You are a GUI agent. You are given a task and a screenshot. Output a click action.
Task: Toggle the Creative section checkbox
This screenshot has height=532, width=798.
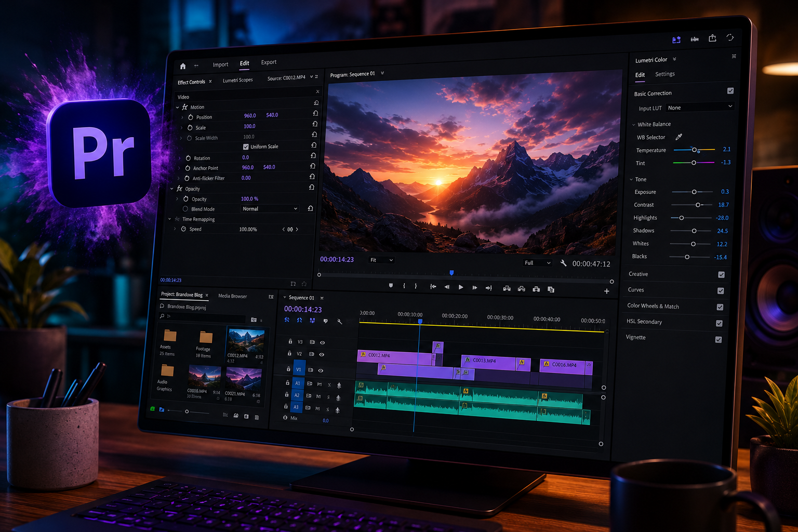click(721, 274)
